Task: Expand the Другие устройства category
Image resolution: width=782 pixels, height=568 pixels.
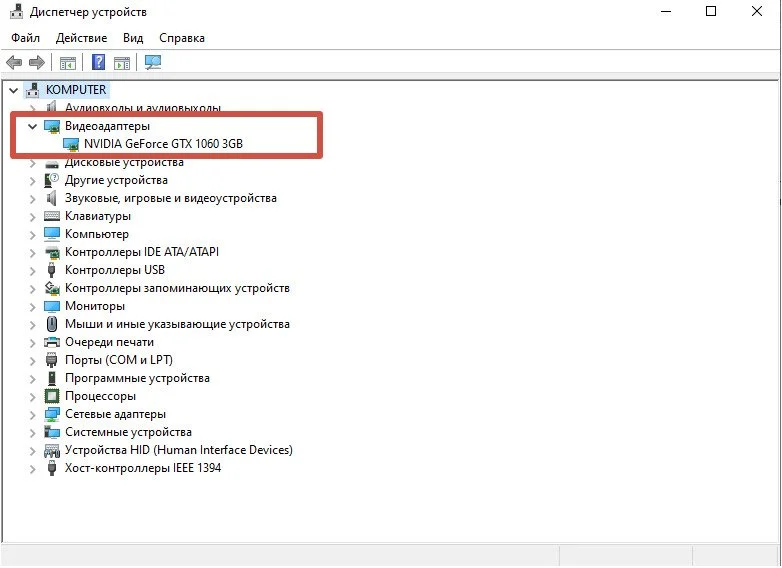Action: (32, 181)
